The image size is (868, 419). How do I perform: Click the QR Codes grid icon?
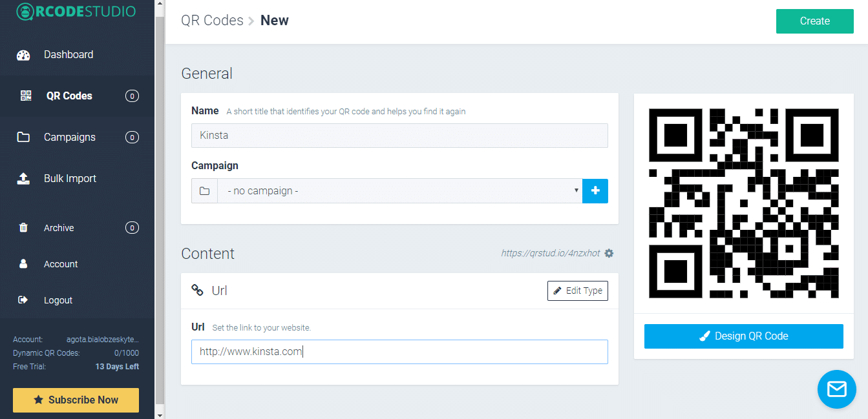point(26,96)
